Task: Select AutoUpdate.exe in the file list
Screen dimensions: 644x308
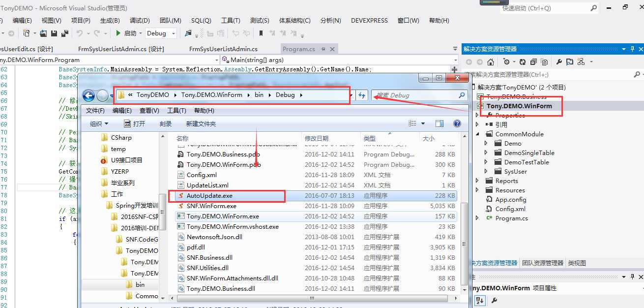Action: pyautogui.click(x=210, y=195)
